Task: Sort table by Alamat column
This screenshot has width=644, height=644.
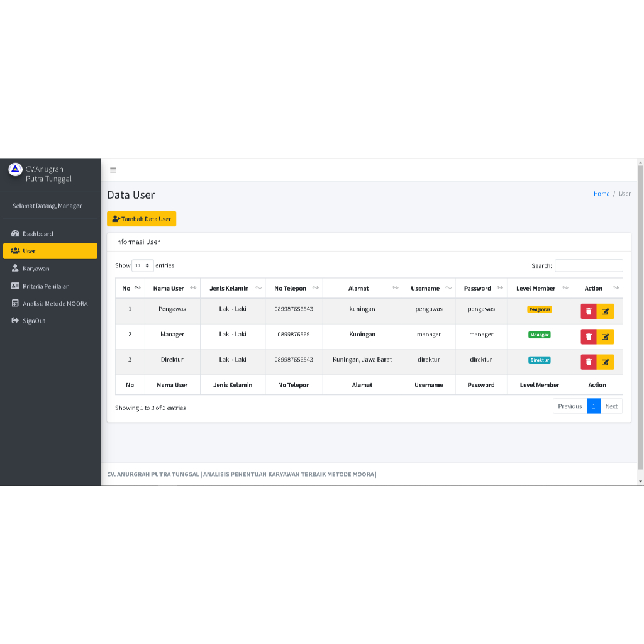Action: (362, 288)
